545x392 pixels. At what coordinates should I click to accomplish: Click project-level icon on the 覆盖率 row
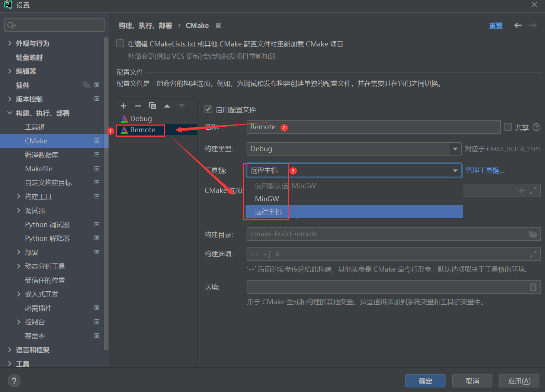tap(97, 336)
